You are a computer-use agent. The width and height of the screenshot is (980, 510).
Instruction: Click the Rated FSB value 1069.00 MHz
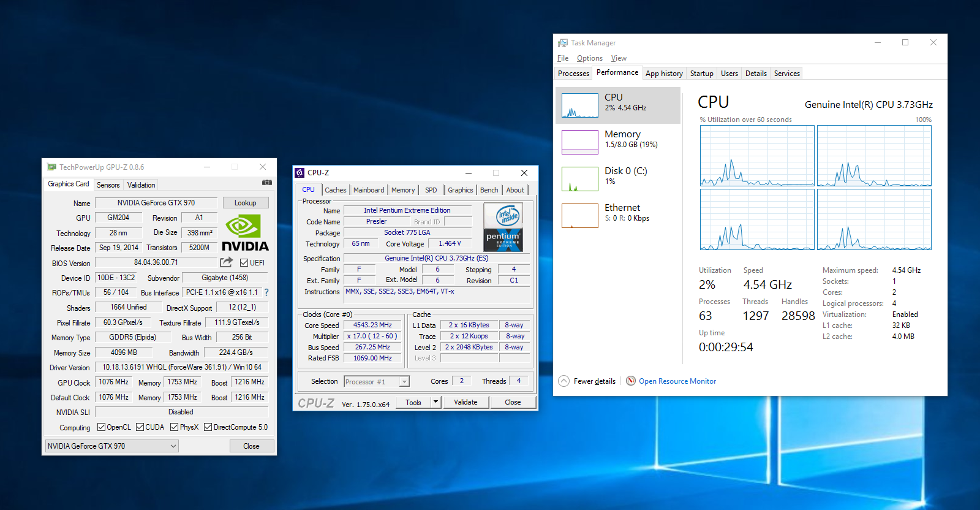point(372,359)
